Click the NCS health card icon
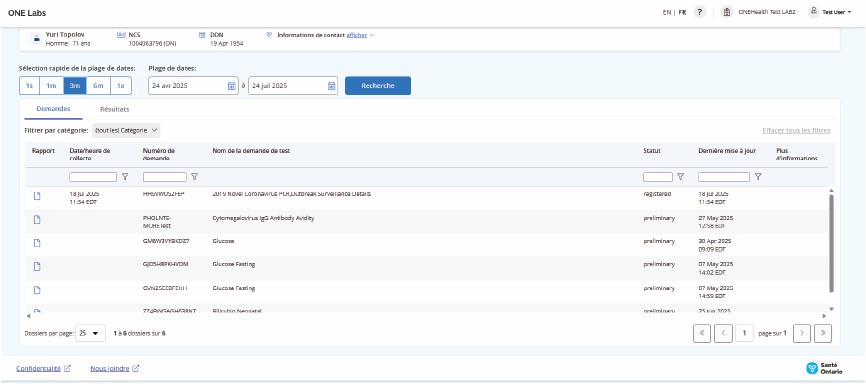This screenshot has height=384, width=866. click(x=121, y=34)
